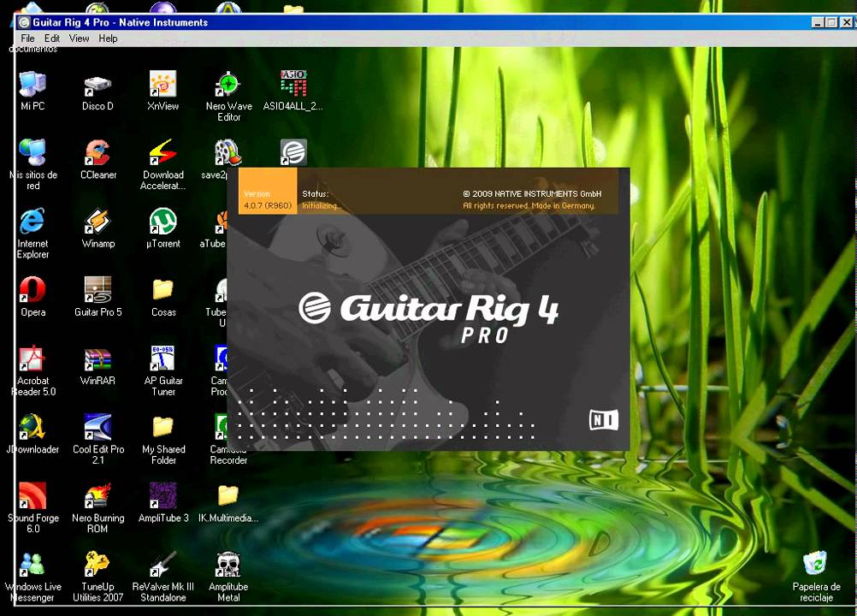The height and width of the screenshot is (616, 857).
Task: Maximize the Guitar Rig 4 Pro window
Action: click(x=832, y=22)
